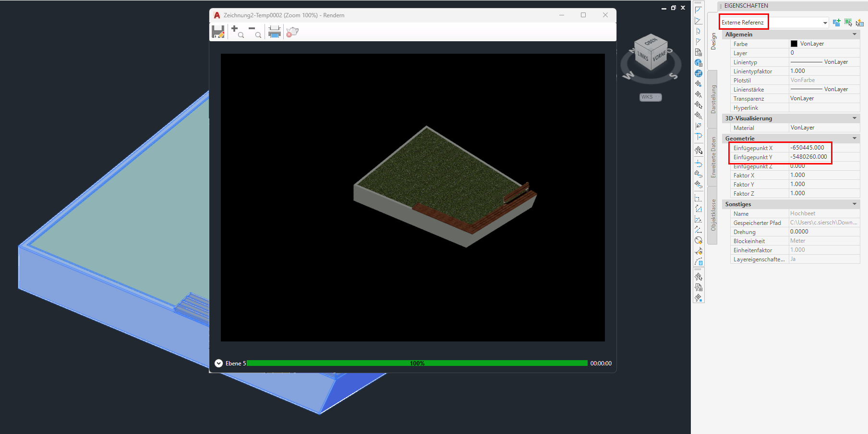Switch to the Darstellung tab
This screenshot has height=434, width=868.
pos(713,99)
